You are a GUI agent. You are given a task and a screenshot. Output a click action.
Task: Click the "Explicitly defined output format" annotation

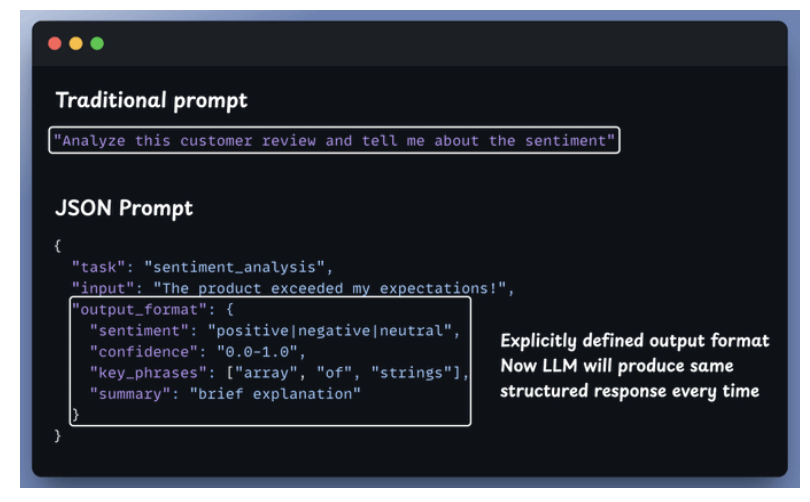[x=634, y=341]
